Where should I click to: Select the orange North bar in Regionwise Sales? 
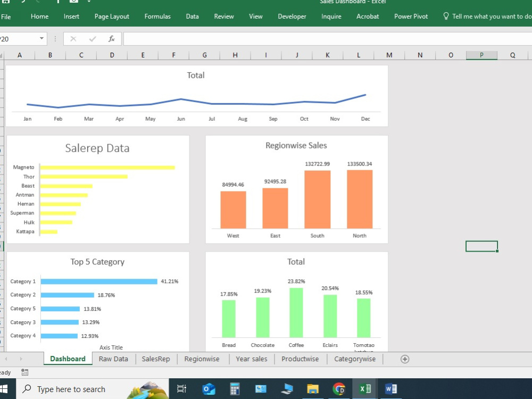360,199
